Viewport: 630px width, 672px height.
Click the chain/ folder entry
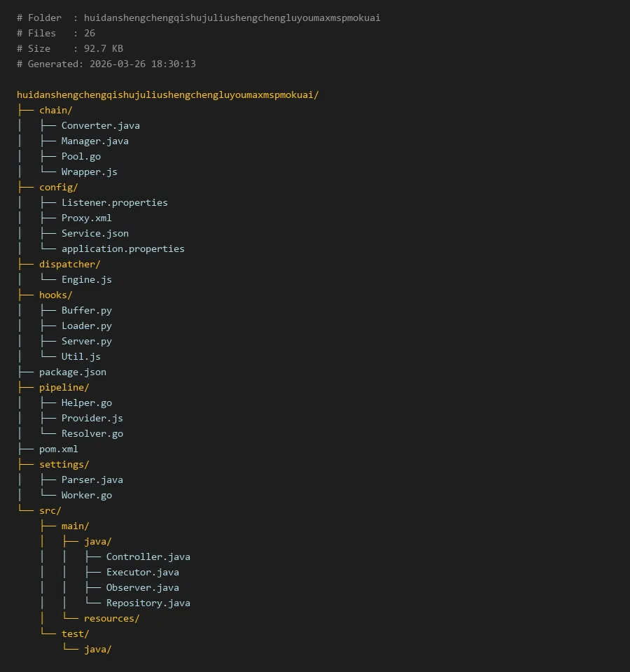(55, 110)
